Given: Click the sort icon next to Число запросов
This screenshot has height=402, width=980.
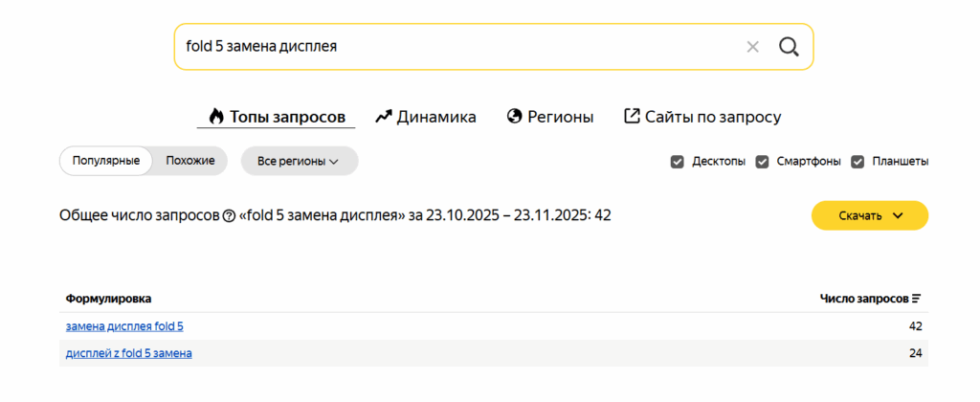Looking at the screenshot, I should [916, 299].
